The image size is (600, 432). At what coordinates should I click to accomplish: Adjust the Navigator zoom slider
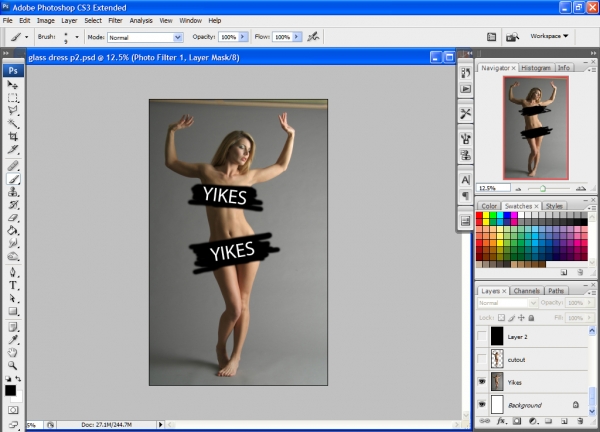click(543, 189)
